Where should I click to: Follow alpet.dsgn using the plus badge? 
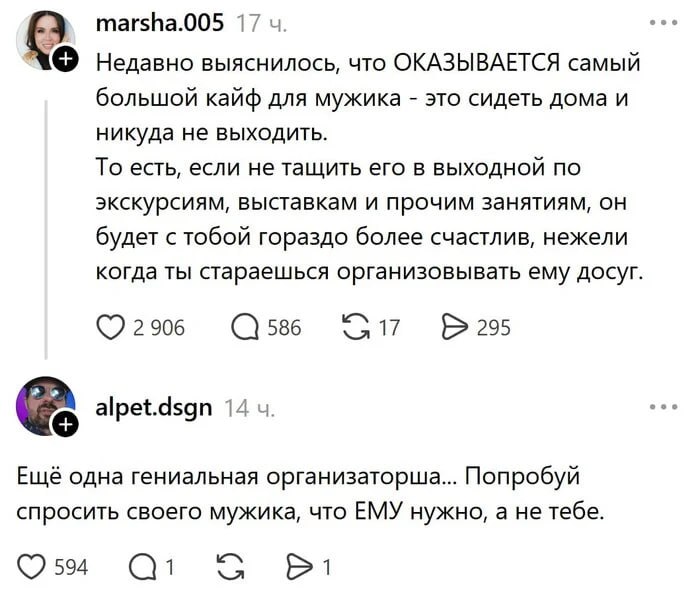coord(65,425)
